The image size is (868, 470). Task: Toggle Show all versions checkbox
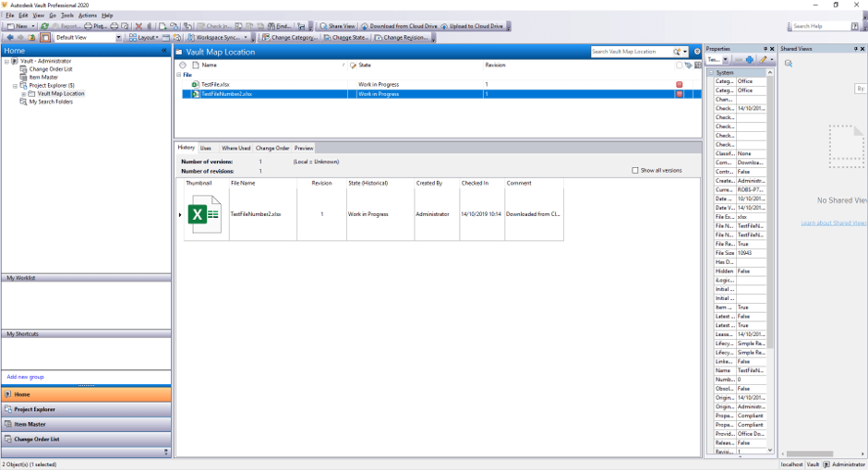click(635, 171)
